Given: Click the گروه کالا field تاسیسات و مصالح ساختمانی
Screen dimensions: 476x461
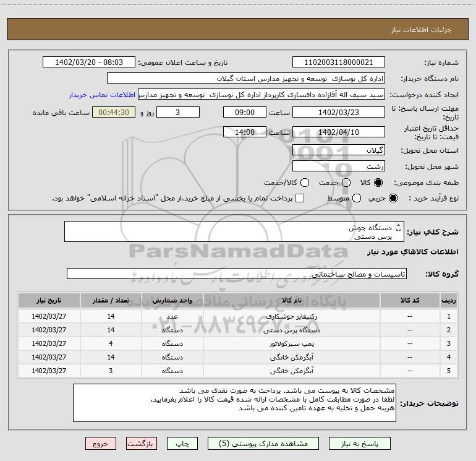Looking at the screenshot, I should coord(237,274).
